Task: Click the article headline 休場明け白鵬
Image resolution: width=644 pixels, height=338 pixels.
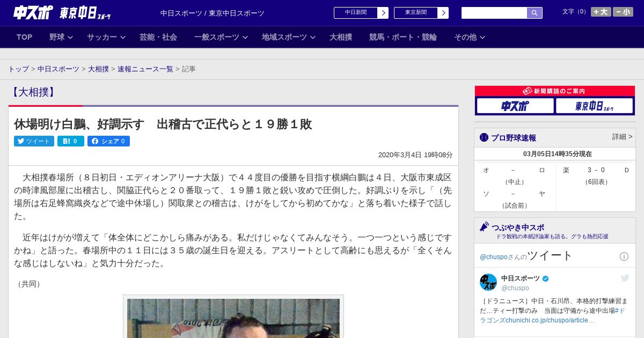Action: click(x=163, y=124)
